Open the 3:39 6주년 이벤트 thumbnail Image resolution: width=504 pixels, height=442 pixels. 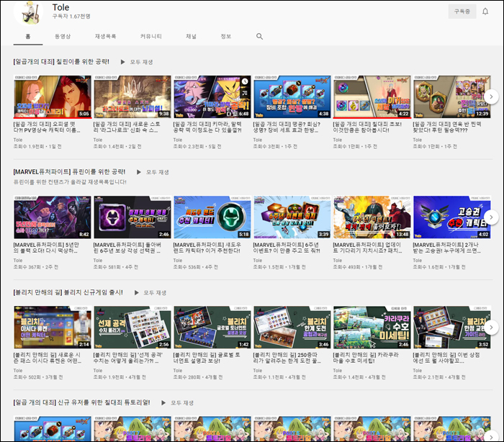(x=292, y=217)
